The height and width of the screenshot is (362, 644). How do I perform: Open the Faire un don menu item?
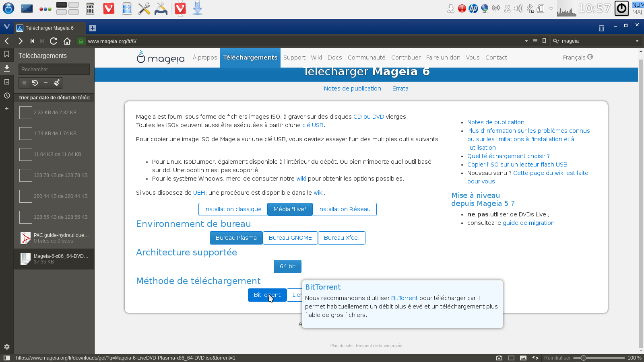point(443,58)
